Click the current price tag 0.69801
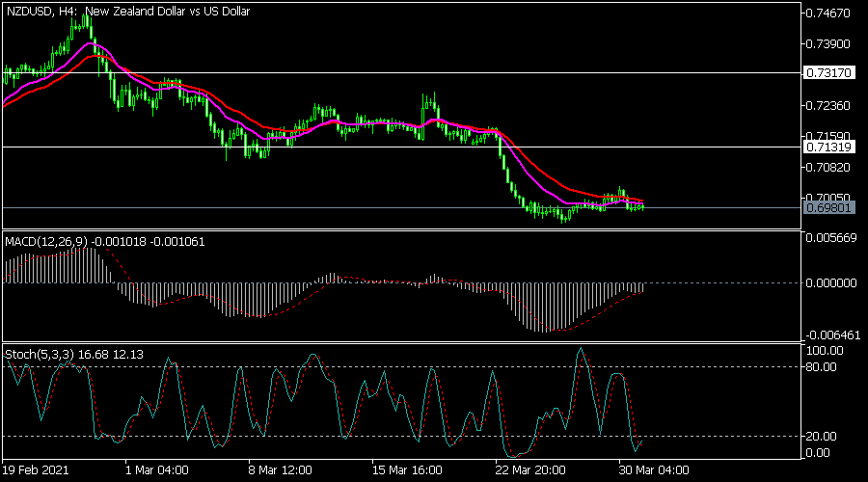868x482 pixels. tap(827, 207)
